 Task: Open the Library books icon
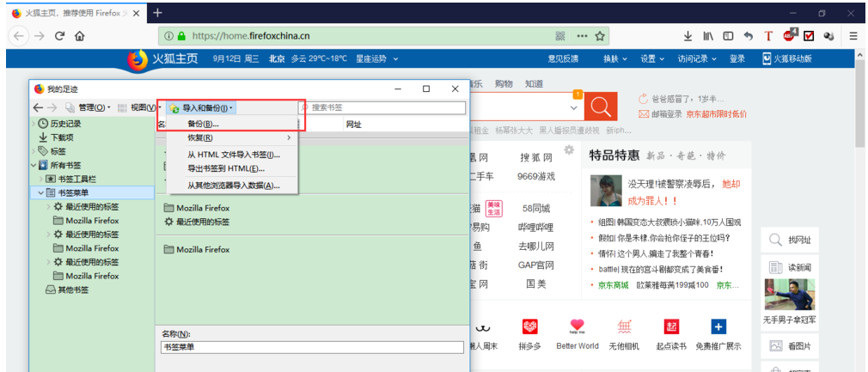(x=708, y=36)
